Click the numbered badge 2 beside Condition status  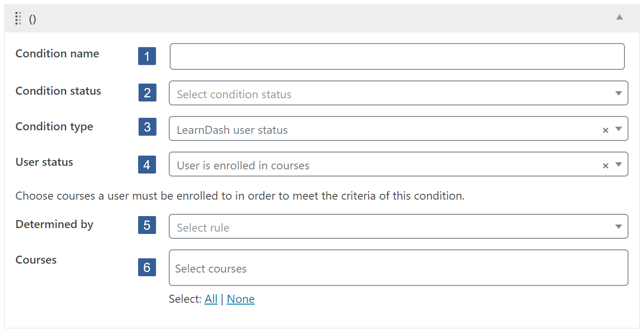pyautogui.click(x=147, y=92)
